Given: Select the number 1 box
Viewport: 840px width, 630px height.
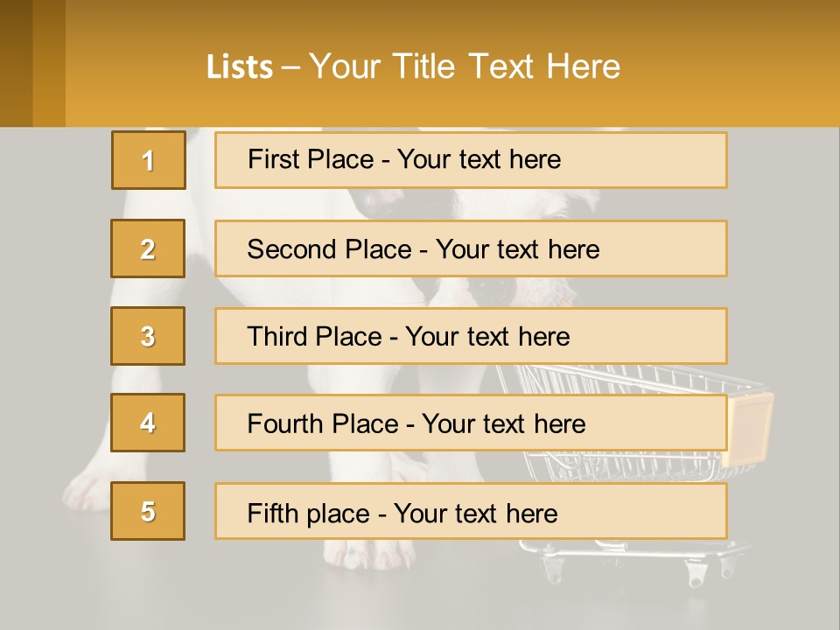Looking at the screenshot, I should (148, 160).
